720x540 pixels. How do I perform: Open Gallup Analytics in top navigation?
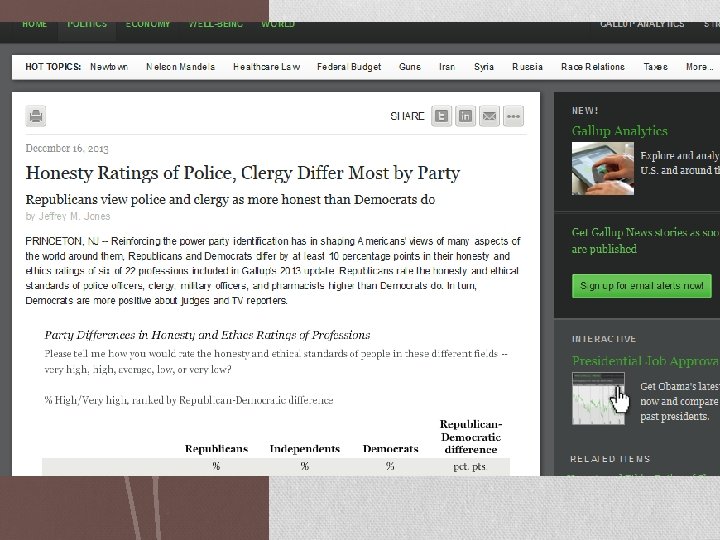click(642, 24)
